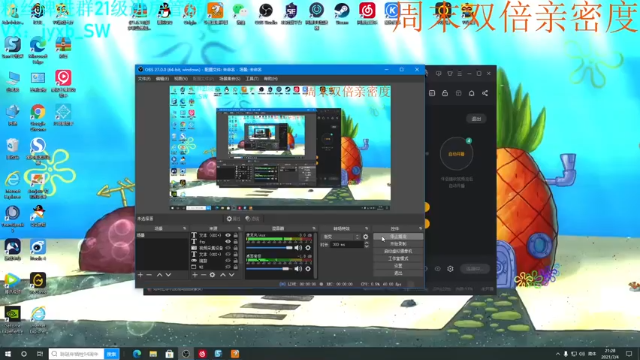Image resolution: width=640 pixels, height=360 pixels.
Task: Mute the 麦克风/Aux channel speaker icon
Action: (298, 248)
